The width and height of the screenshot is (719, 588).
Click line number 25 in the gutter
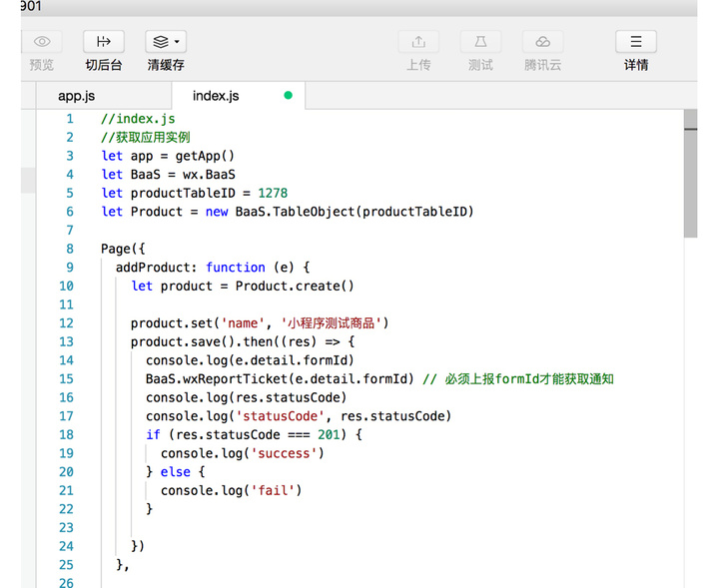(66, 565)
